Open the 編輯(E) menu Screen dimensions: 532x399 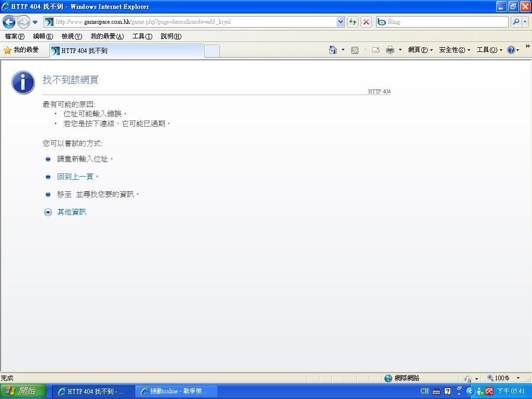[43, 36]
